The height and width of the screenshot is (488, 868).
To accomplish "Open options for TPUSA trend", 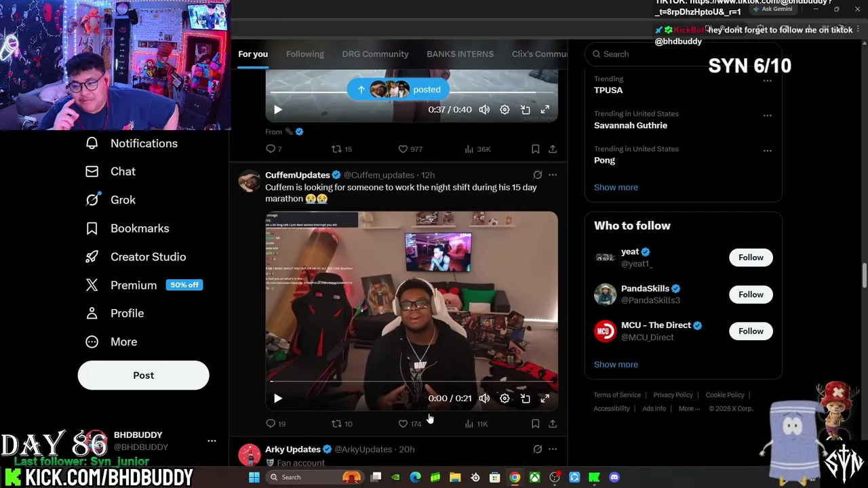I will click(x=767, y=80).
